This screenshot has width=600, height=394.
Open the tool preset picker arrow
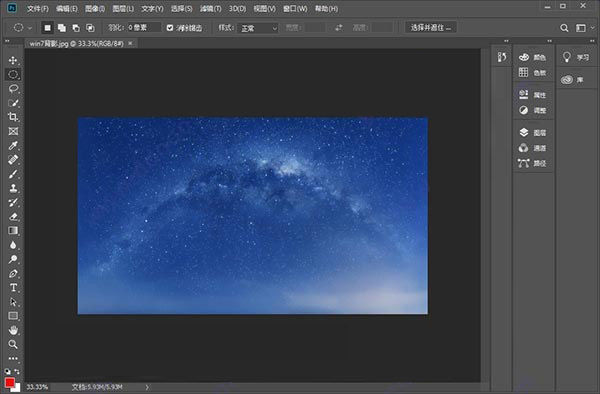pyautogui.click(x=30, y=28)
